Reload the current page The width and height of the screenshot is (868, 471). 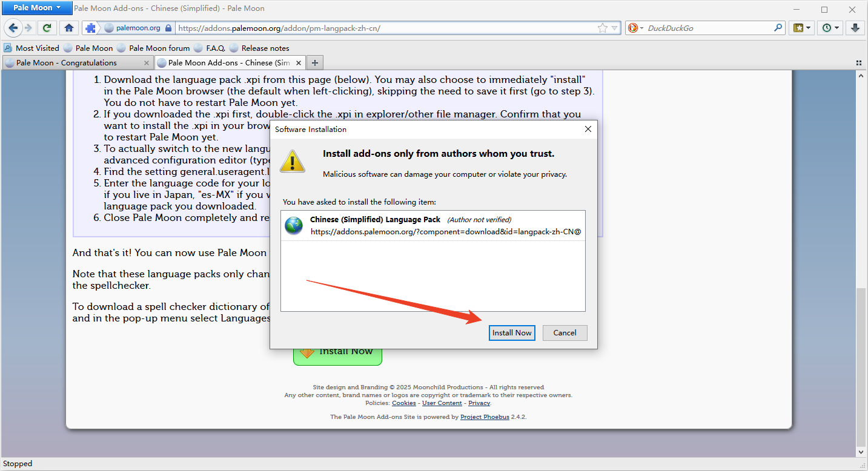[x=47, y=28]
